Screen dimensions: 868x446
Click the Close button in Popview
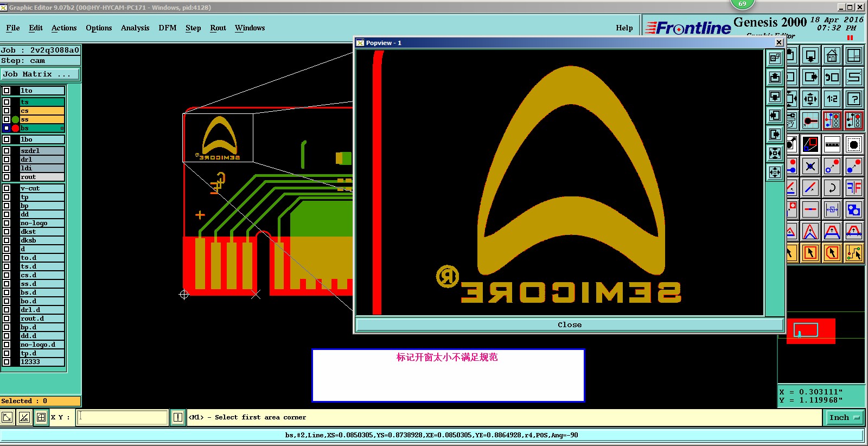click(569, 324)
